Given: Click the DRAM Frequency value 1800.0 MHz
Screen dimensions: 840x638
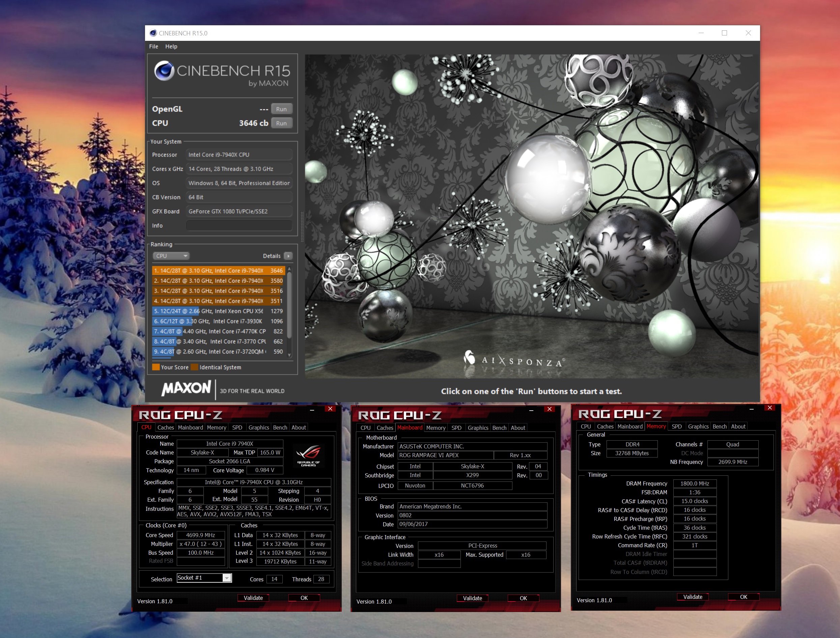Looking at the screenshot, I should [x=695, y=483].
